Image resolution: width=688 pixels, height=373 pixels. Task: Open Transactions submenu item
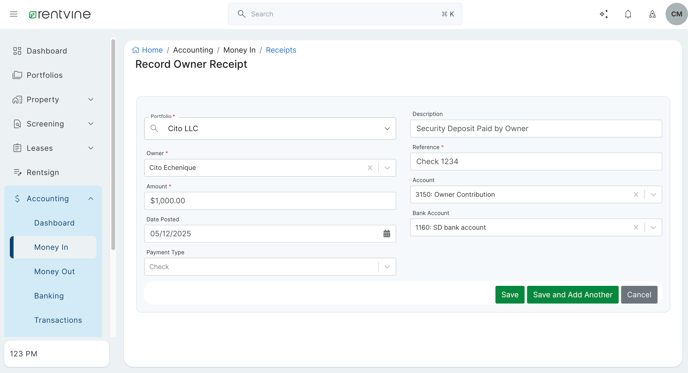(x=58, y=320)
